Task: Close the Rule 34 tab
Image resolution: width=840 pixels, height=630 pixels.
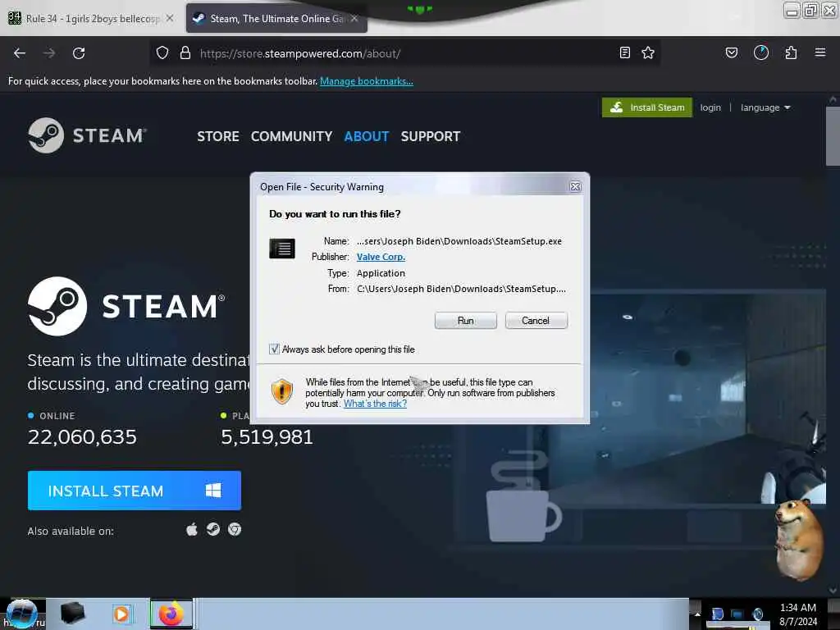Action: pos(170,18)
